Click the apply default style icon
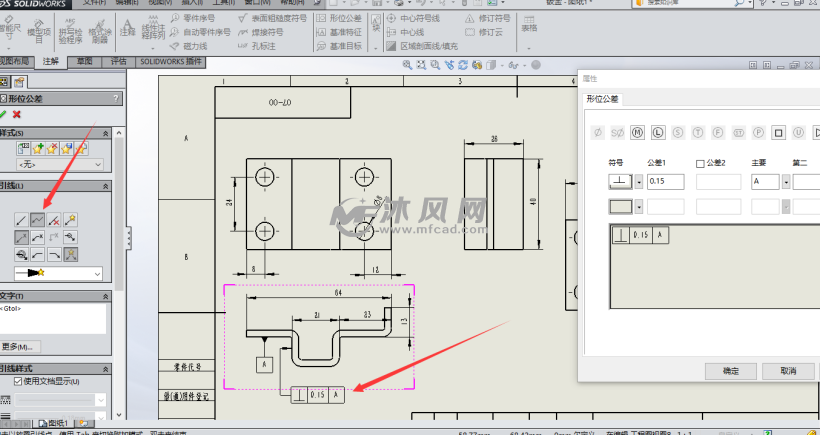820x435 pixels. (x=23, y=148)
